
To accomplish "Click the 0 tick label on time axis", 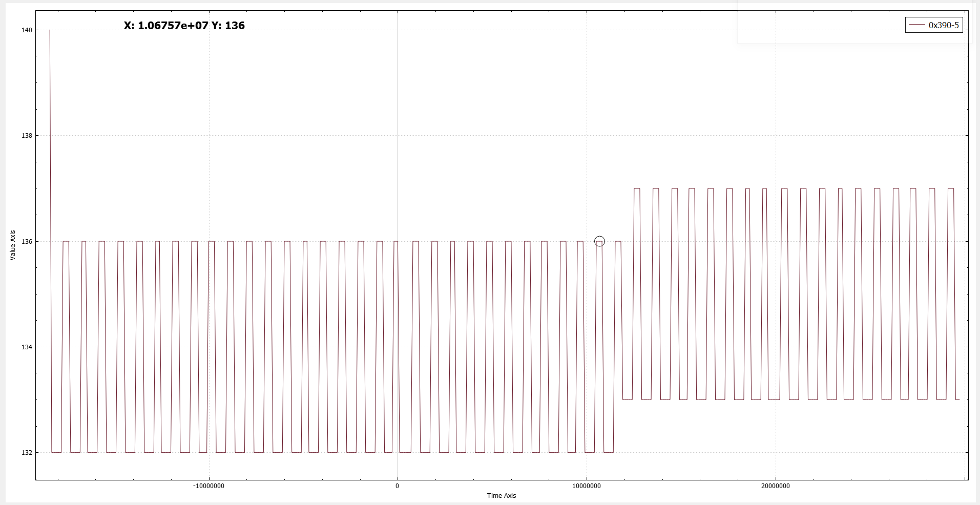I will (397, 486).
